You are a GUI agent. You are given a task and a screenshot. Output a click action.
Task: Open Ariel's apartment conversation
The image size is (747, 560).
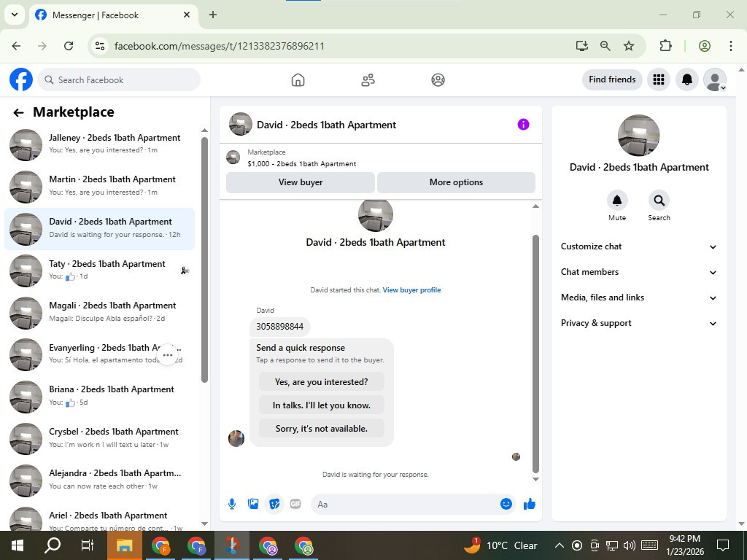tap(99, 520)
